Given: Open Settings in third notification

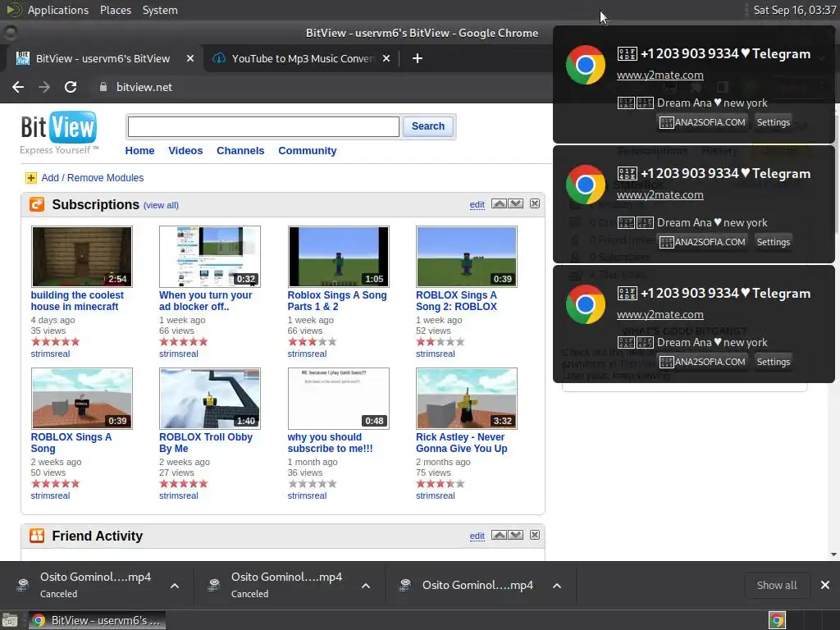Looking at the screenshot, I should pyautogui.click(x=773, y=362).
